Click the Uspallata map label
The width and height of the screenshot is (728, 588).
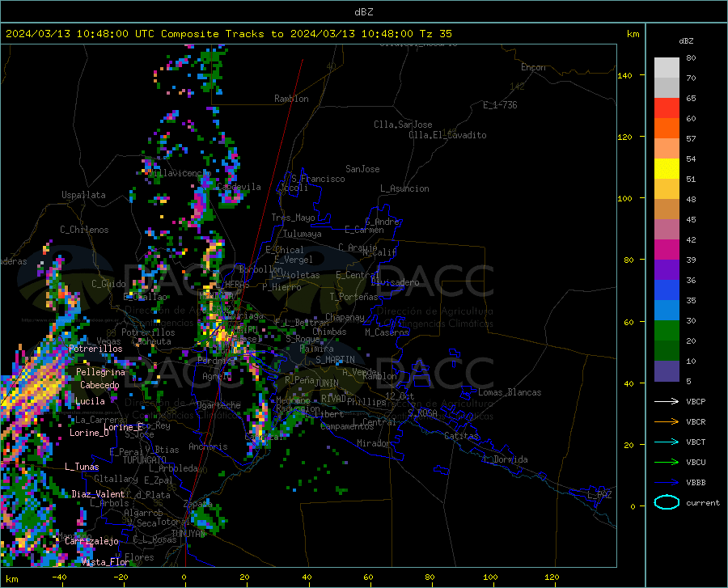83,195
